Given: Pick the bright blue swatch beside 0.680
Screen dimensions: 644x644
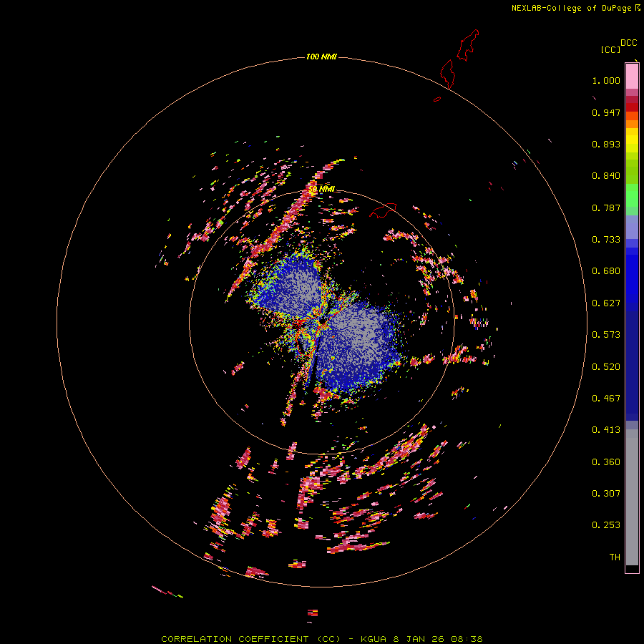Looking at the screenshot, I should coord(632,275).
